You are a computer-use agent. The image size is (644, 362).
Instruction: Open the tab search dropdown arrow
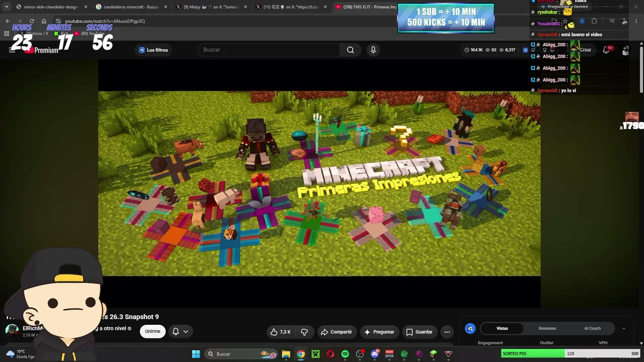[7, 7]
